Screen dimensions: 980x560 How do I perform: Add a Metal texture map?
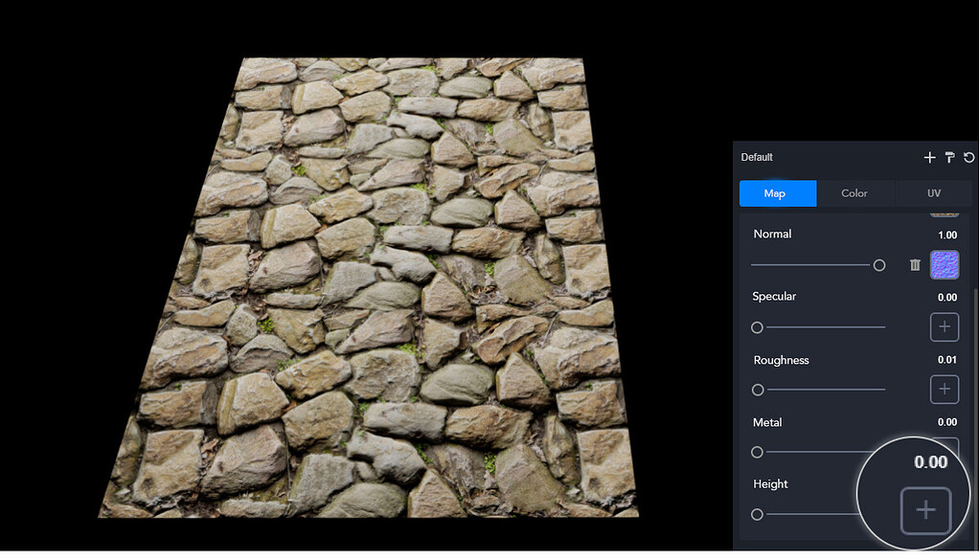(x=944, y=452)
